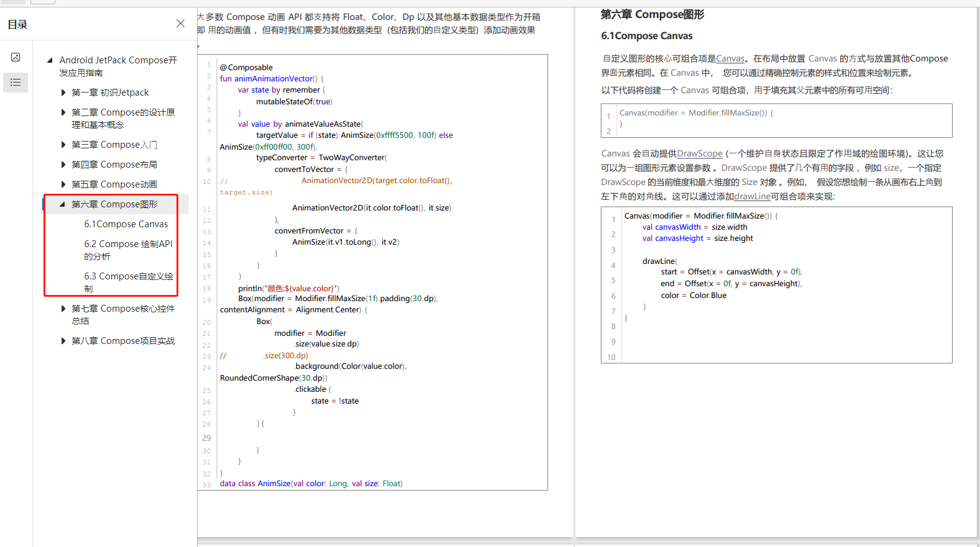980x547 pixels.
Task: Open the thumbnails view icon
Action: 16,57
